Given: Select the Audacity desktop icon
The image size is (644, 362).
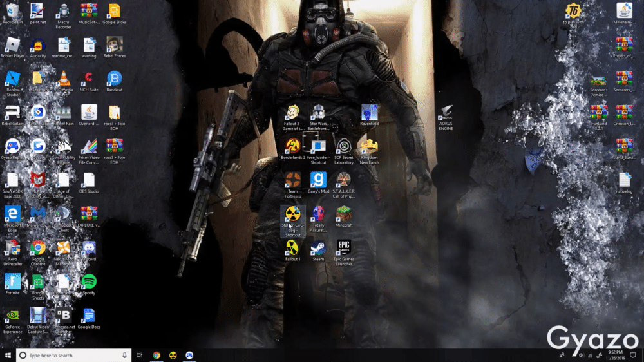Looking at the screenshot, I should tap(38, 48).
